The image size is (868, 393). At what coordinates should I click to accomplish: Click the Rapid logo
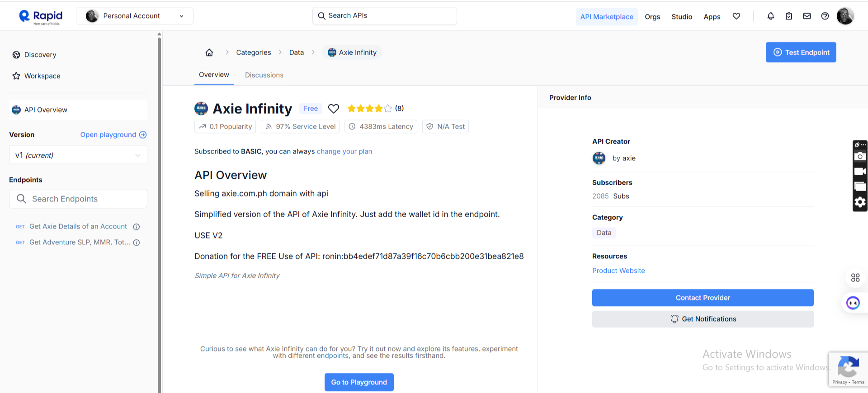point(41,17)
